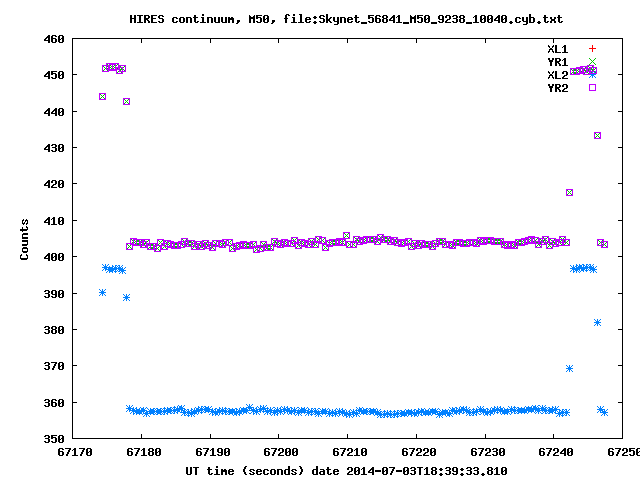Click the Counts y-axis label
Image resolution: width=640 pixels, height=480 pixels.
pyautogui.click(x=24, y=239)
